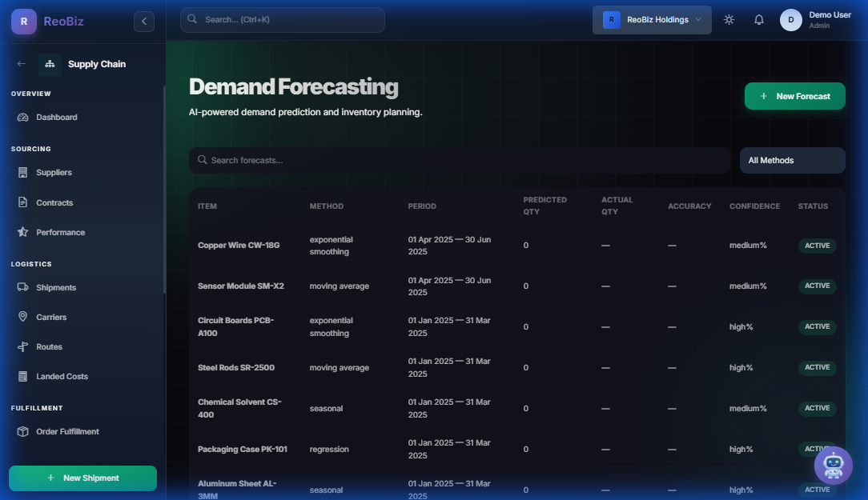Open notifications via the bell icon
This screenshot has width=868, height=500.
[758, 19]
